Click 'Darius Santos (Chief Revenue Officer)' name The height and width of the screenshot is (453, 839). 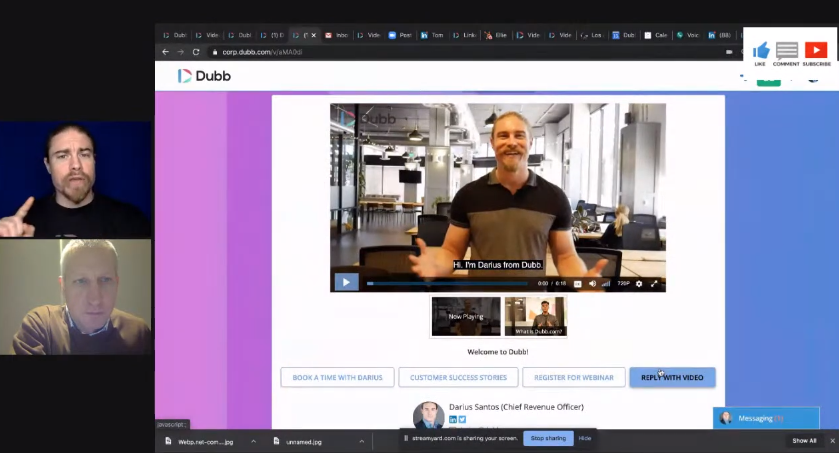(516, 407)
